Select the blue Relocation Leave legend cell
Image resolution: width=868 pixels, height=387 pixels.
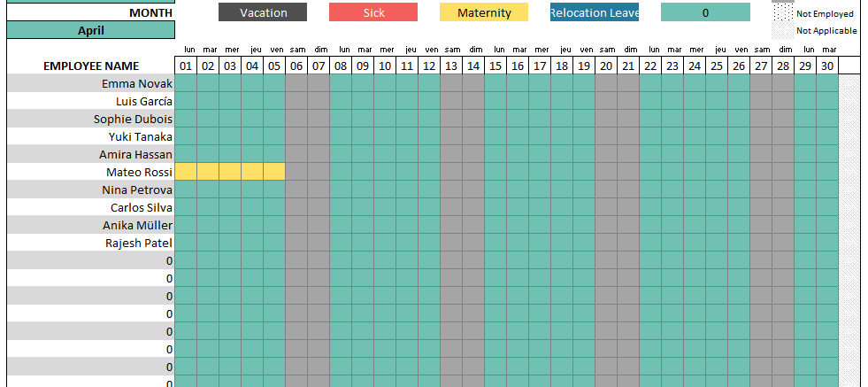pyautogui.click(x=595, y=12)
